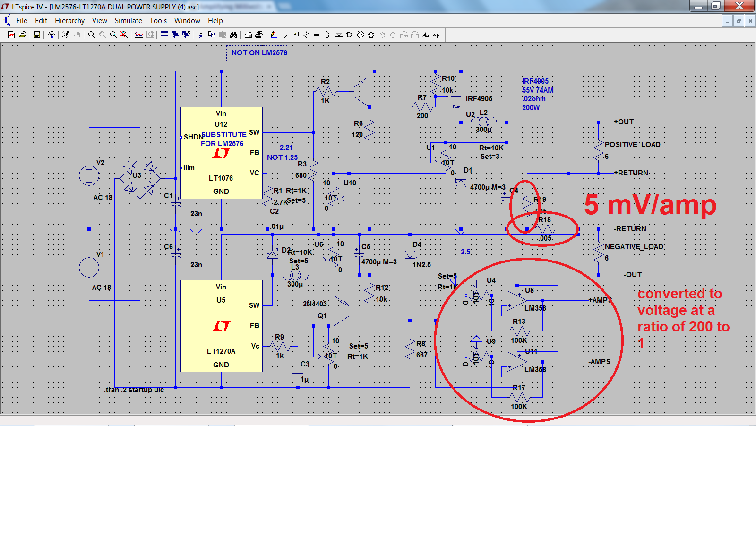
Task: Click the ".tran .2 startup uic" directive
Action: click(x=134, y=390)
